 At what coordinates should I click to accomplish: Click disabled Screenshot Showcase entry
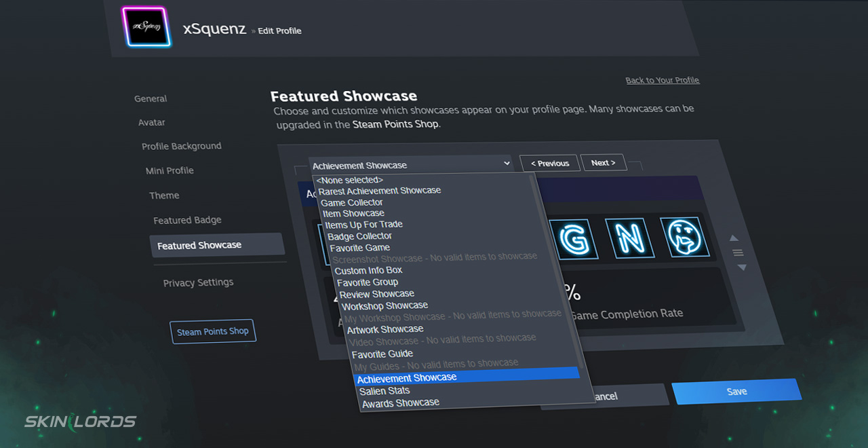[434, 258]
